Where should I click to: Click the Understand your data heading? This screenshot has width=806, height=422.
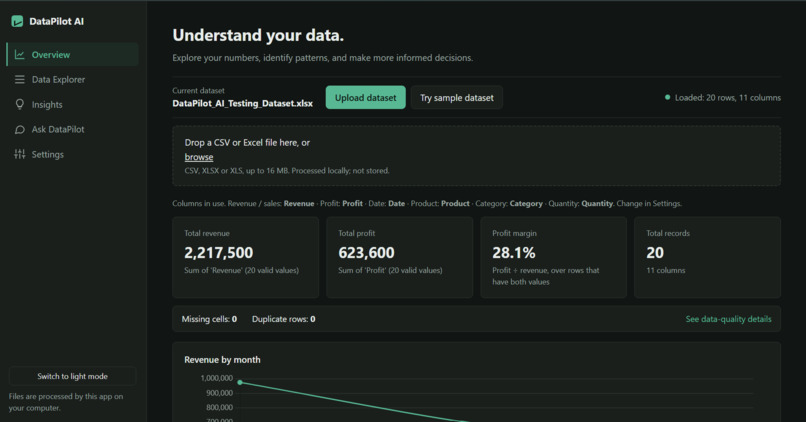258,35
